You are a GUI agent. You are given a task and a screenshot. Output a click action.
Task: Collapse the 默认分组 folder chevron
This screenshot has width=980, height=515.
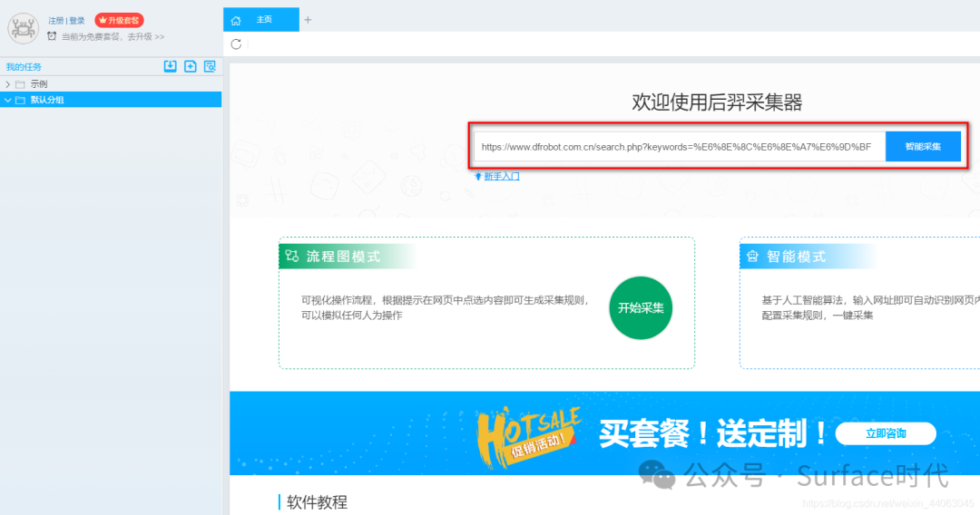pos(7,100)
